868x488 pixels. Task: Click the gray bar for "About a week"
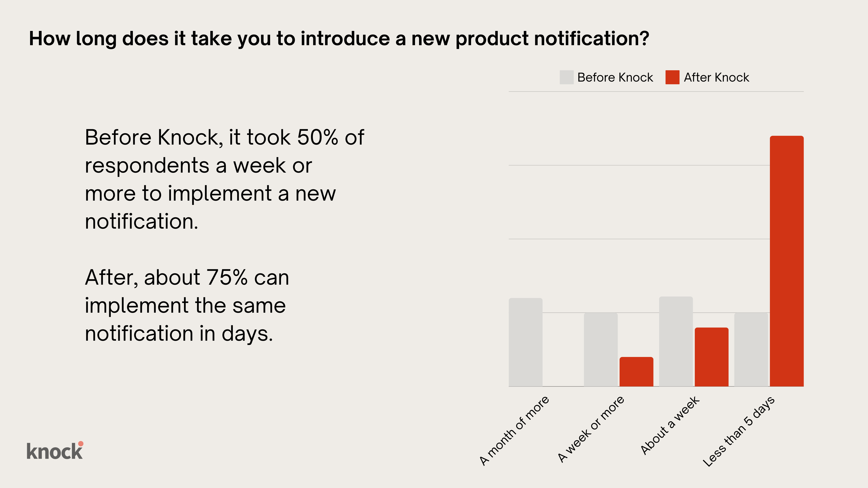coord(676,342)
